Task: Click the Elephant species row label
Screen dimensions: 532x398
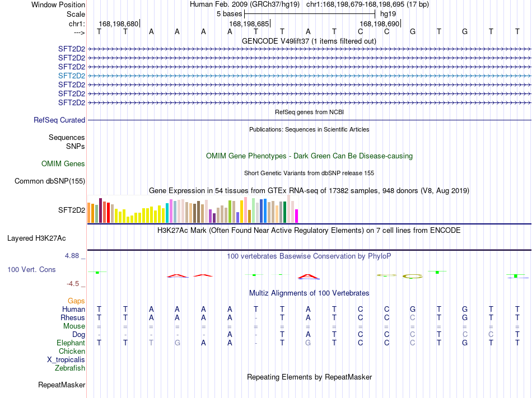Action: click(x=71, y=343)
